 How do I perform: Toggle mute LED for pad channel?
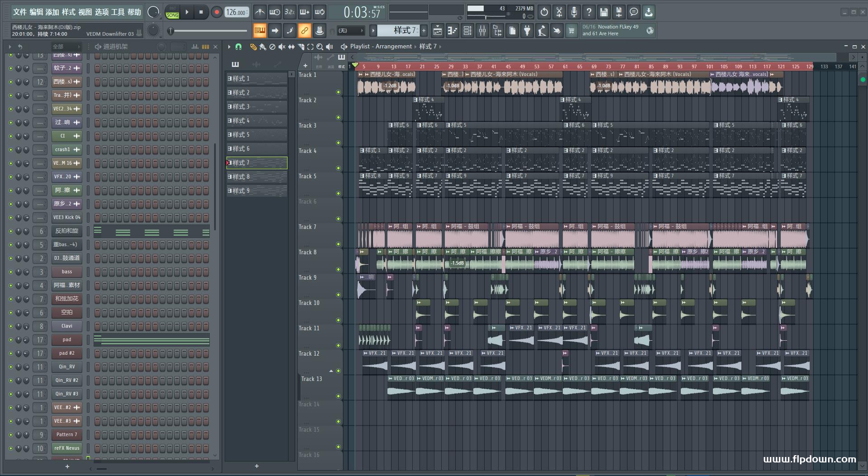(x=11, y=340)
